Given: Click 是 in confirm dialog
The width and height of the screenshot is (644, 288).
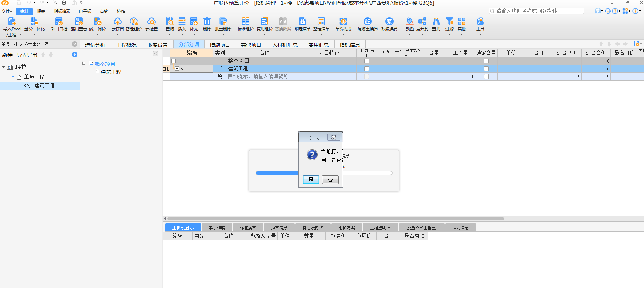Looking at the screenshot, I should (311, 180).
